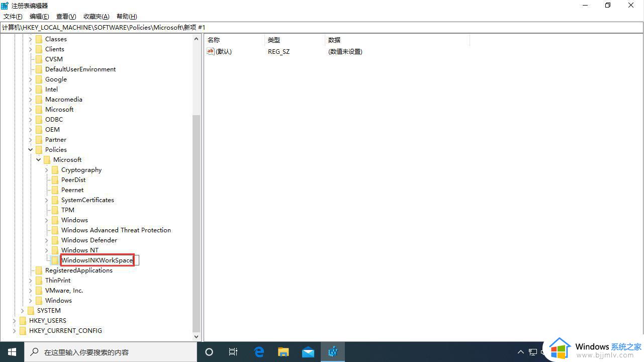Click the Google folder icon
This screenshot has width=644, height=362.
[39, 79]
